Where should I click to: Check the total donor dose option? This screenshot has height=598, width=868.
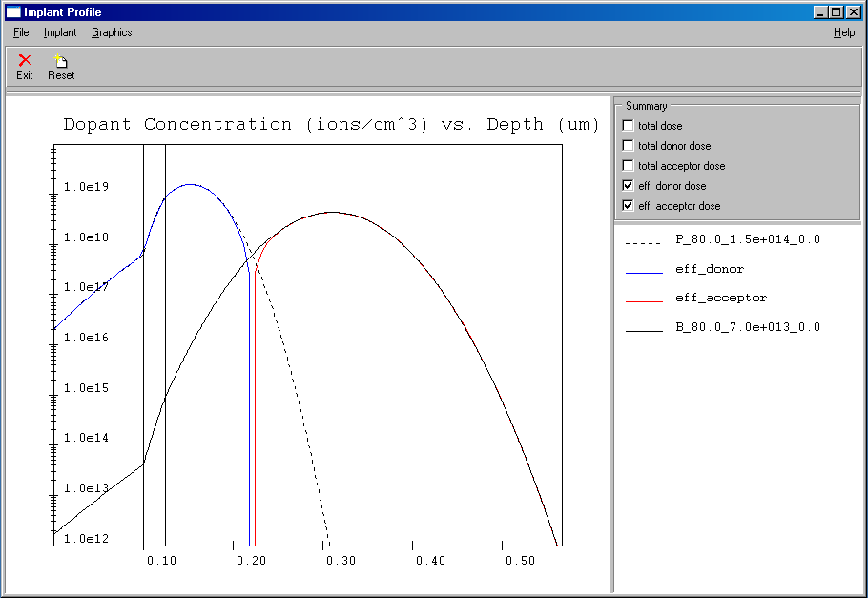628,146
